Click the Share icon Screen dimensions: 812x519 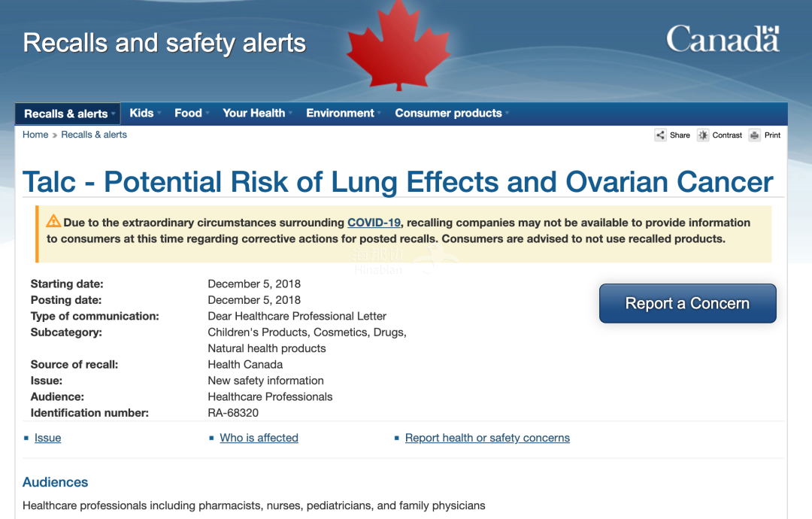660,135
